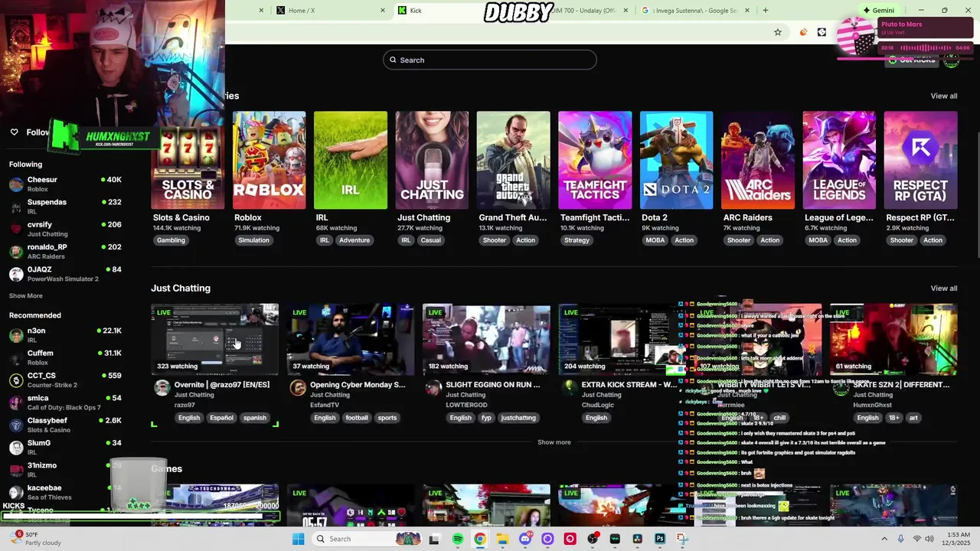Screen dimensions: 980x551
Task: Click the Español tag on the razo97 stream
Action: (x=221, y=418)
